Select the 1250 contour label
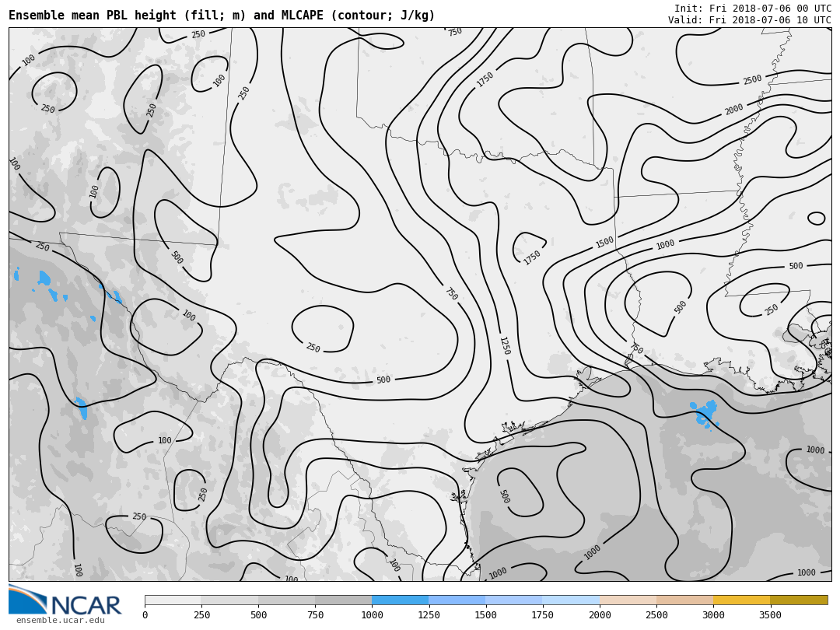The height and width of the screenshot is (630, 840). [504, 345]
